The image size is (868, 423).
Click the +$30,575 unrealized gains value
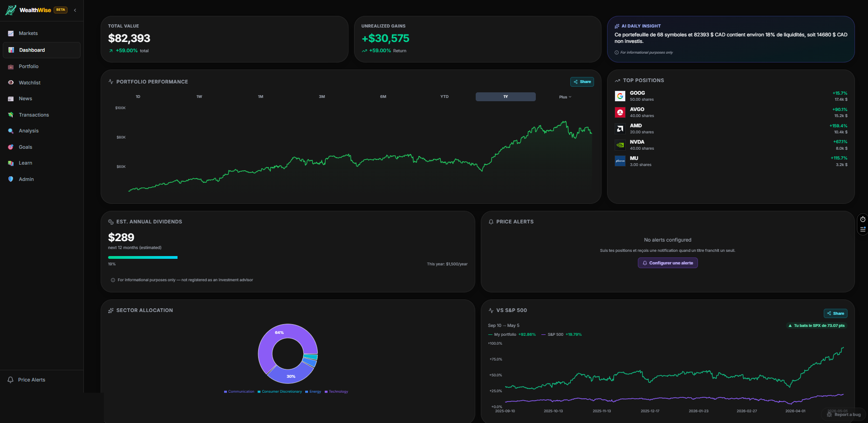click(385, 39)
